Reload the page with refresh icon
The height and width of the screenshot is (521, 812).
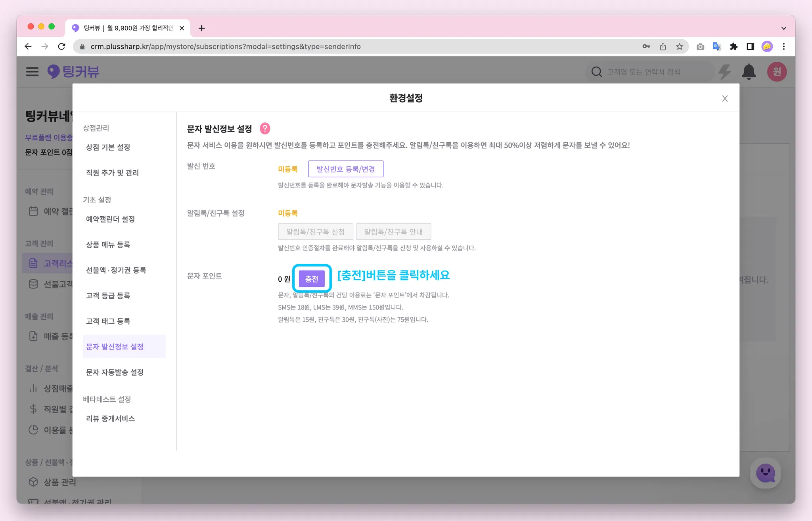tap(61, 47)
